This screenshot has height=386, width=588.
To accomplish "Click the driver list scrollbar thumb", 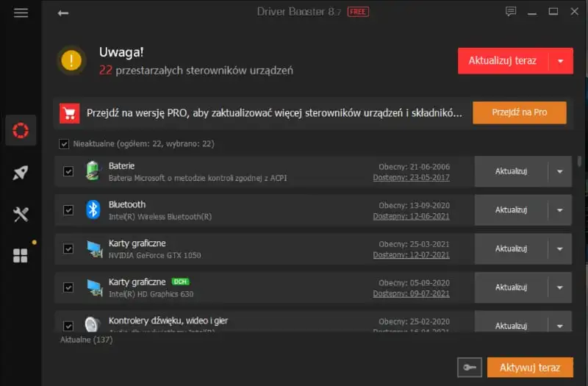I will point(579,161).
